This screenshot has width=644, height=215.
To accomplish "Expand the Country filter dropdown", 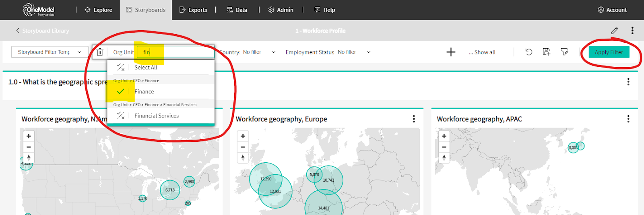I will pyautogui.click(x=273, y=52).
